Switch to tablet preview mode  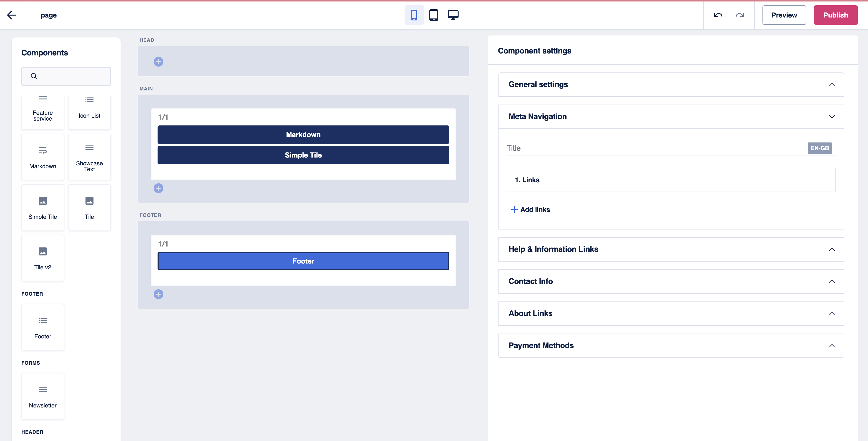point(434,15)
